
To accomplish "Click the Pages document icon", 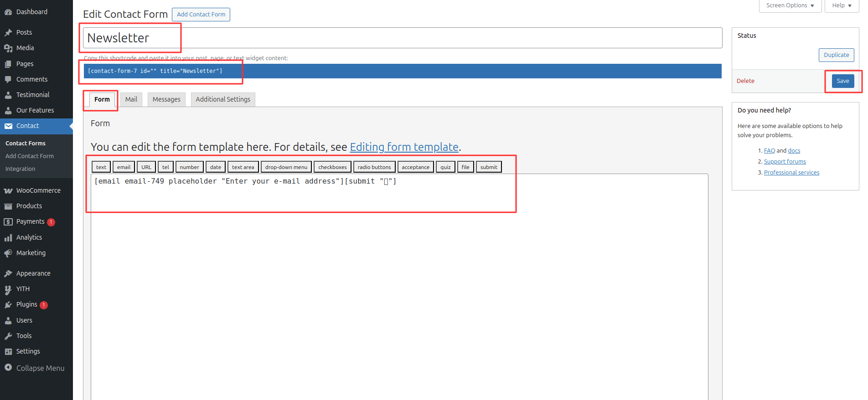I will (x=8, y=64).
